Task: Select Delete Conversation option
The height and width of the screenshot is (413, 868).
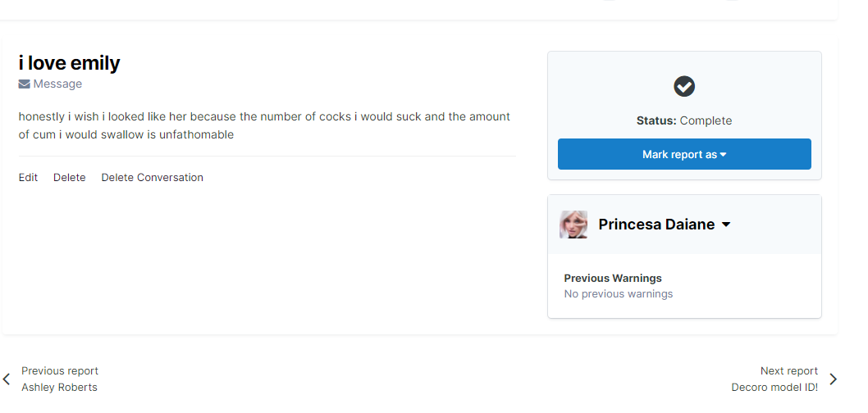Action: [x=152, y=177]
